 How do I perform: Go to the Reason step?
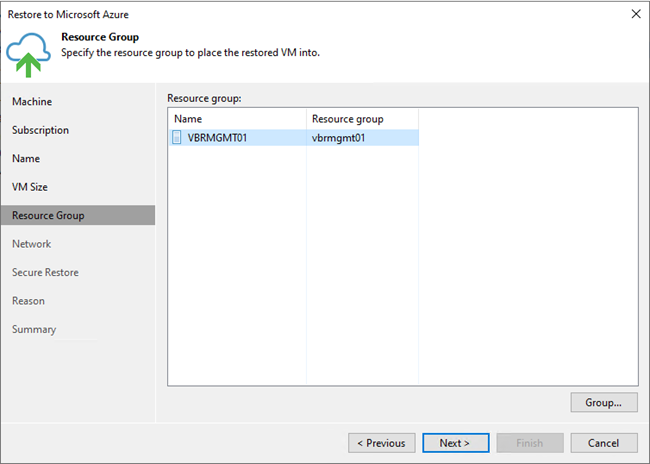pyautogui.click(x=28, y=301)
